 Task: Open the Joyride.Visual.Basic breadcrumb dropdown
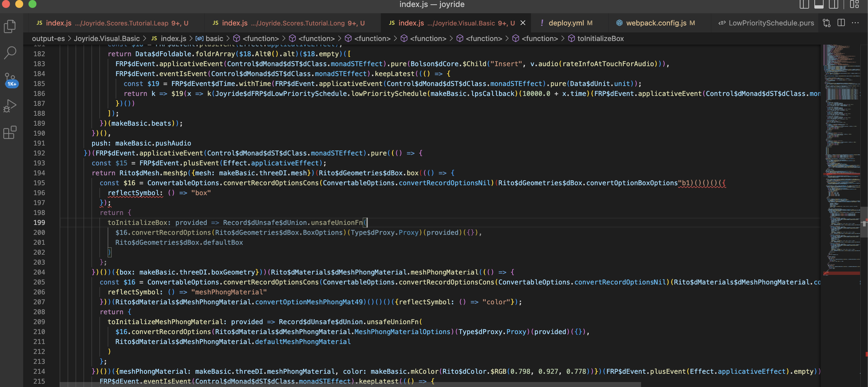click(107, 38)
